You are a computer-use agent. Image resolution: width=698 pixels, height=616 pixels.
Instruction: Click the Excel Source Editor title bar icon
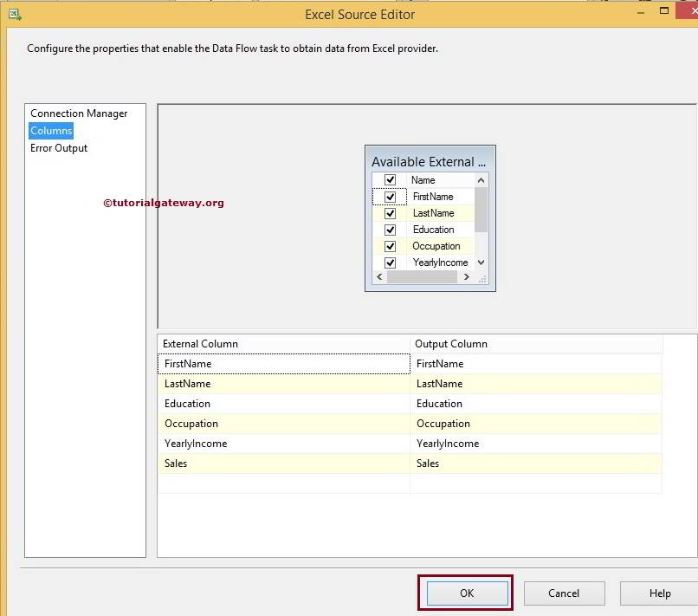coord(16,14)
